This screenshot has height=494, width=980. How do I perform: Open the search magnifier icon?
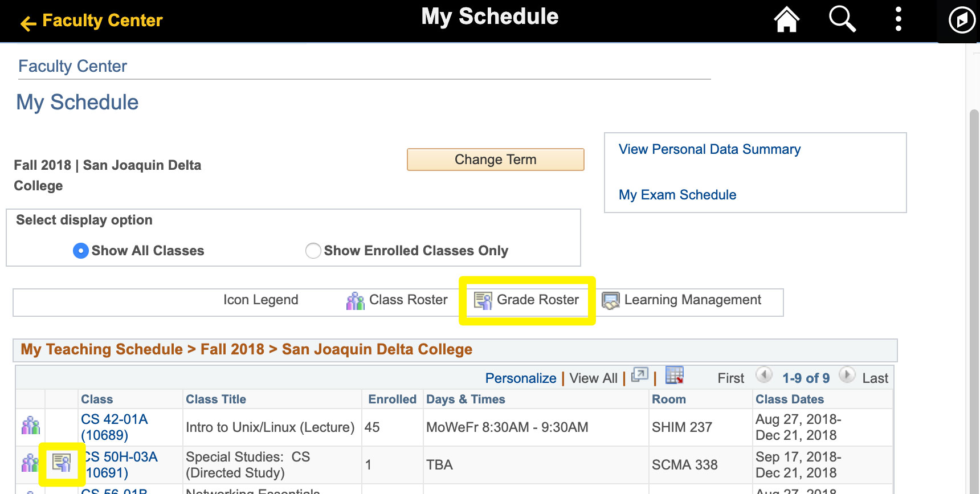842,19
